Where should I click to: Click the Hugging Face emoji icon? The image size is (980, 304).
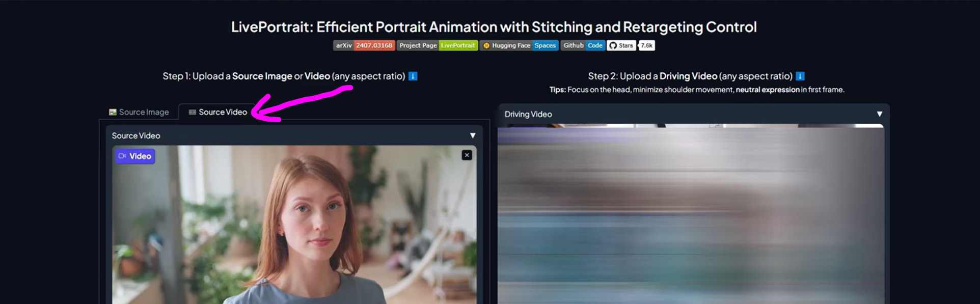pos(486,45)
